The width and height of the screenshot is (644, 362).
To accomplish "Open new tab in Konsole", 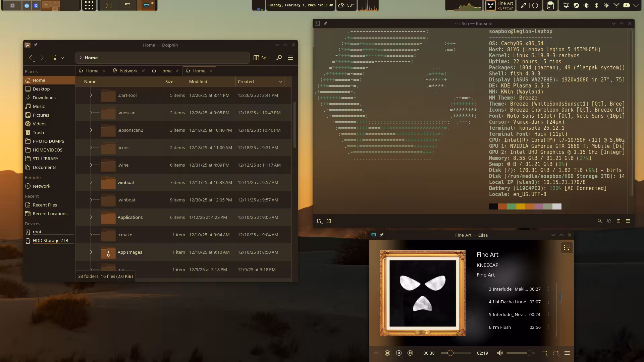I will pos(319,221).
